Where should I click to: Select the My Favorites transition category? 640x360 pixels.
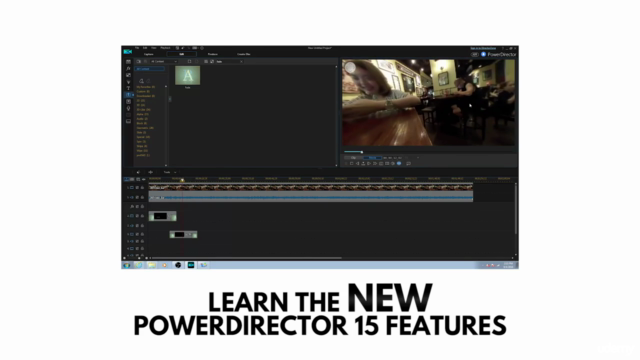[145, 87]
